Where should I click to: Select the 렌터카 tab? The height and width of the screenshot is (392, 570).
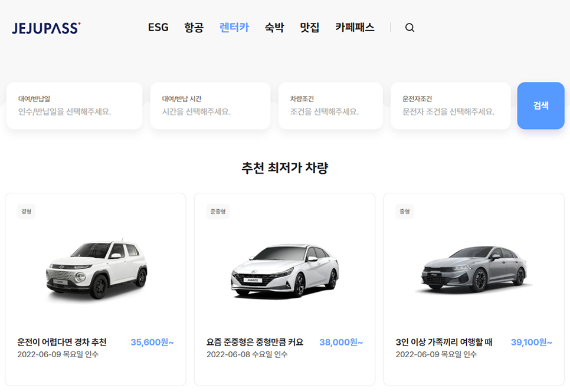pos(234,27)
